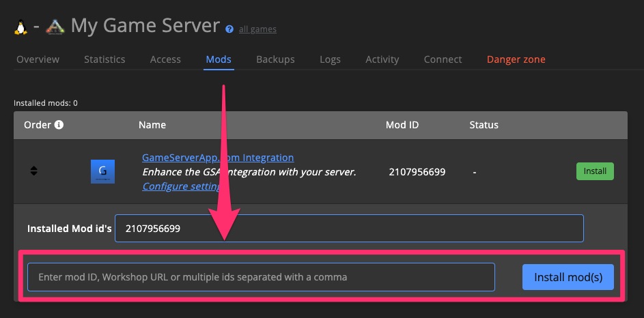Click the Install mod(s) button
Screen dimensions: 644x318
pos(568,277)
